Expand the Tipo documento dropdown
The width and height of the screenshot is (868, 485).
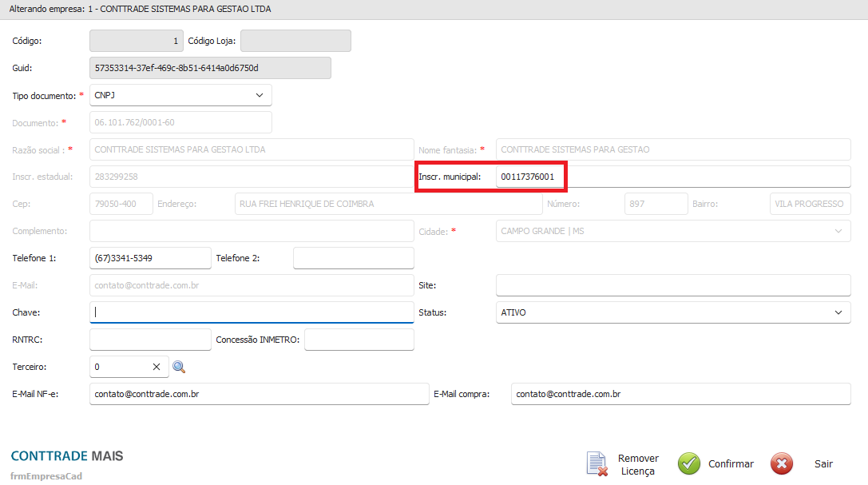(259, 95)
